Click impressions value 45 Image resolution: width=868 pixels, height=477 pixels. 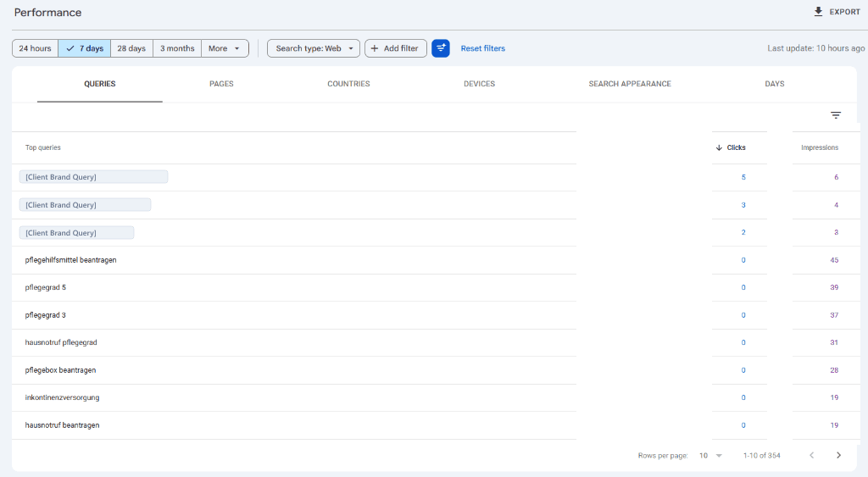coord(834,260)
